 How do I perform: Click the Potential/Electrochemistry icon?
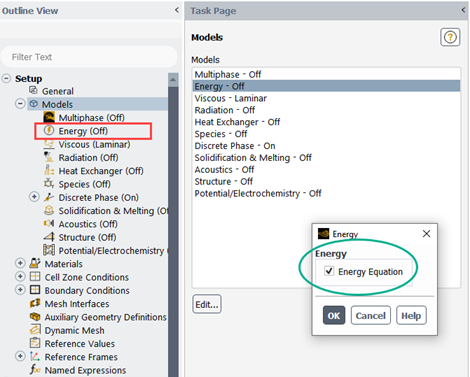click(49, 250)
